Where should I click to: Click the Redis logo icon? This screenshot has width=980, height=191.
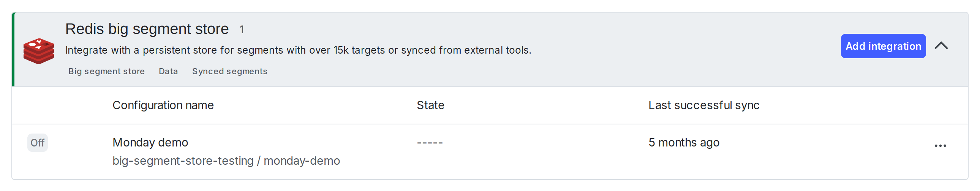(38, 51)
